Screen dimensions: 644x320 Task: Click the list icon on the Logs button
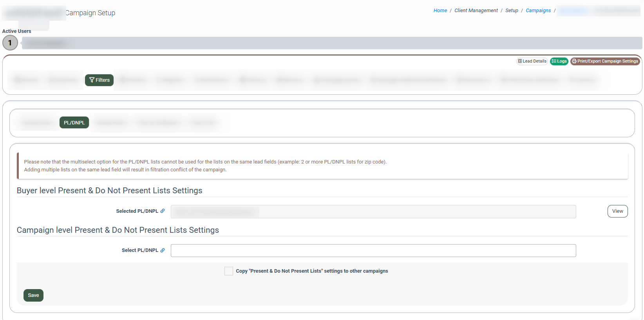[x=554, y=61]
